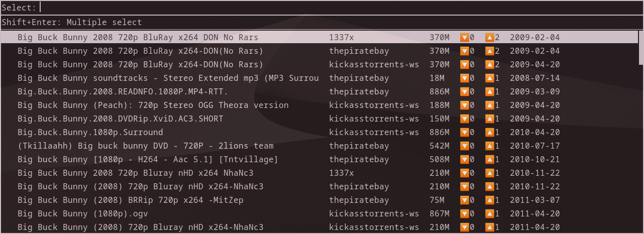Click the 542M size value
The height and width of the screenshot is (234, 644).
tap(440, 146)
